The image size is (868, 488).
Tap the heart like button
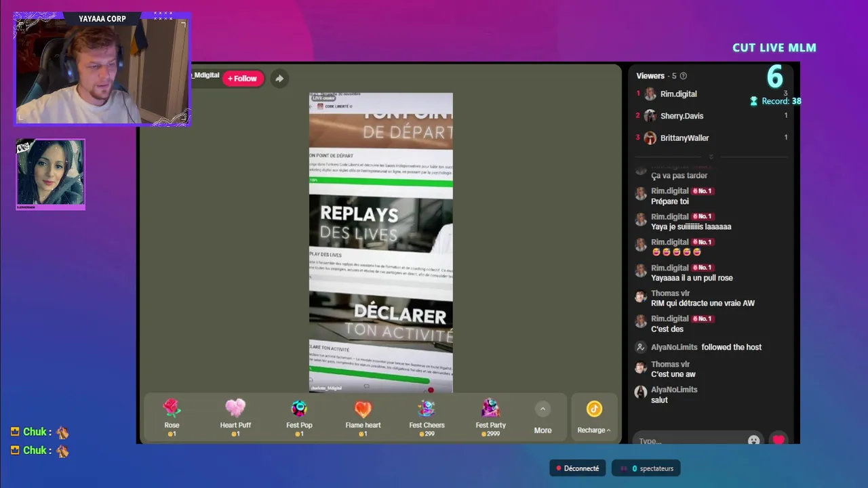[x=778, y=440]
